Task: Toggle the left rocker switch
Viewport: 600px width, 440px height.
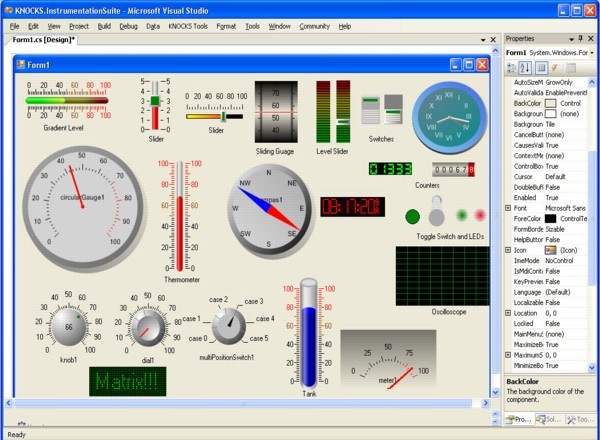Action: pyautogui.click(x=370, y=110)
